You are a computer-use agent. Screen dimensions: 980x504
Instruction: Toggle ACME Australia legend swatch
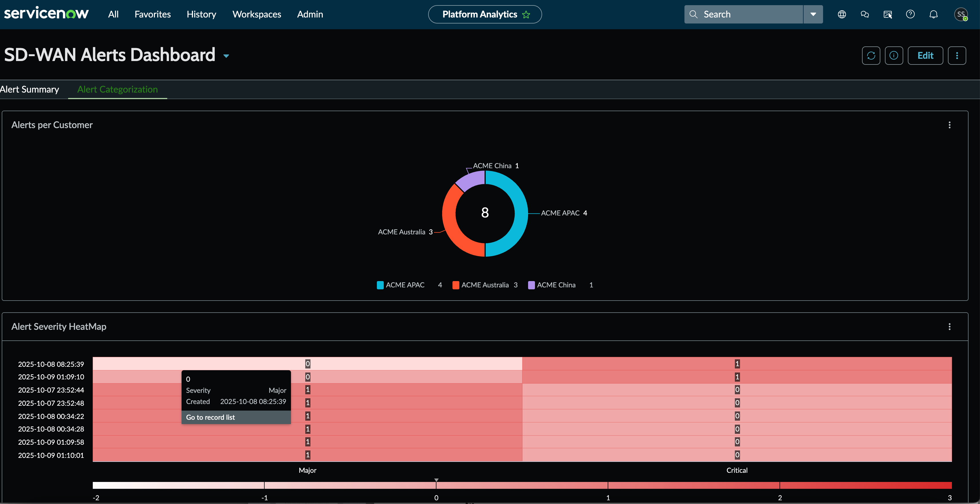(456, 285)
